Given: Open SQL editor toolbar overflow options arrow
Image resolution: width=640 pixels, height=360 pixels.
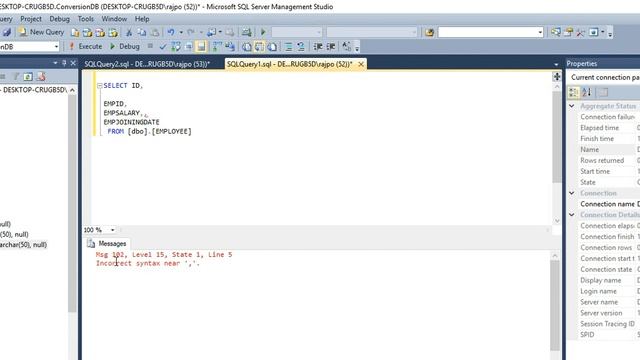Looking at the screenshot, I should 357,49.
